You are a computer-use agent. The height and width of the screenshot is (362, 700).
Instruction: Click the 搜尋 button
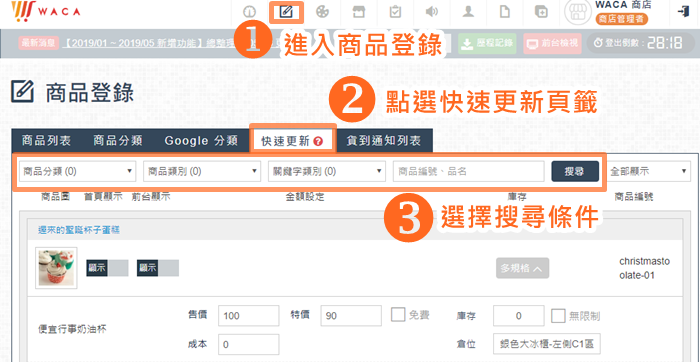coord(575,171)
